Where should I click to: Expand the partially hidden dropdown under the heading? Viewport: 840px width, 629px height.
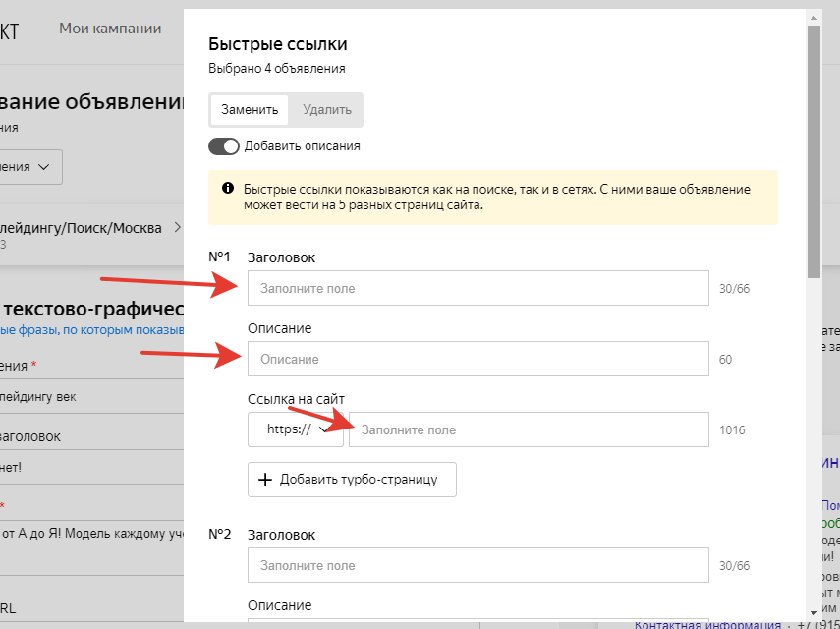coord(31,167)
